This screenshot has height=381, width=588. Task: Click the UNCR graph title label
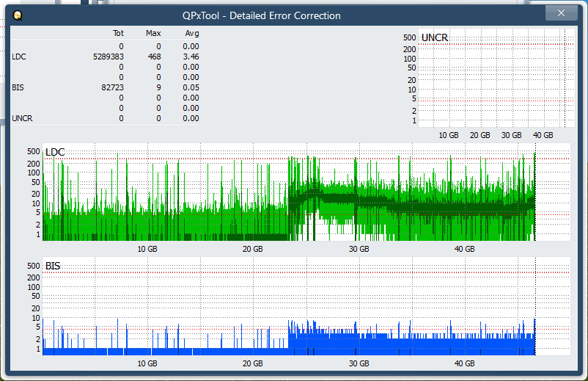[x=435, y=38]
